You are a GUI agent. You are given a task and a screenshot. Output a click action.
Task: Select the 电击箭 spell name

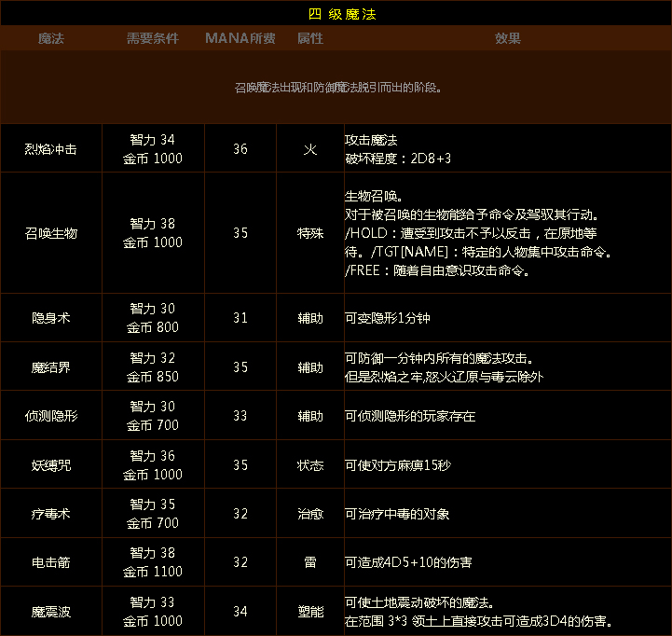[x=50, y=562]
